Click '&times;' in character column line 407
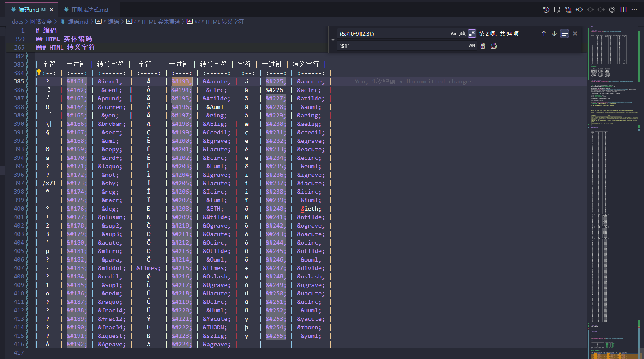Image resolution: width=644 pixels, height=359 pixels. [x=148, y=268]
